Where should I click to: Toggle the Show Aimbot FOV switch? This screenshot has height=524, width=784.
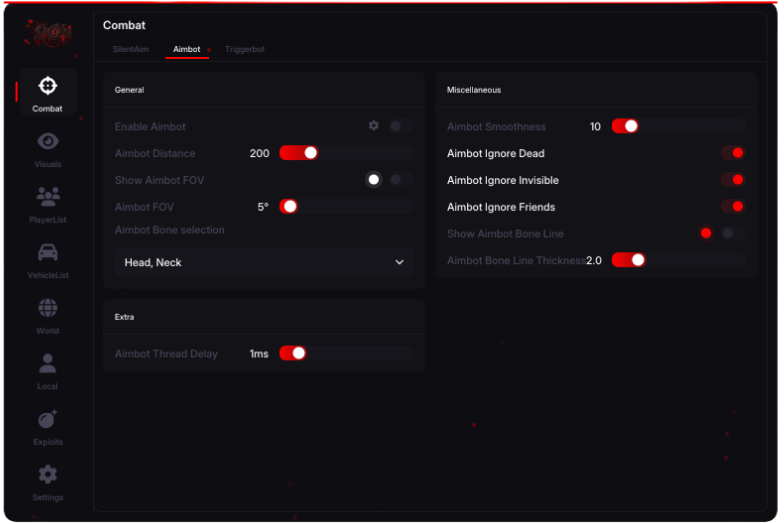(x=401, y=180)
